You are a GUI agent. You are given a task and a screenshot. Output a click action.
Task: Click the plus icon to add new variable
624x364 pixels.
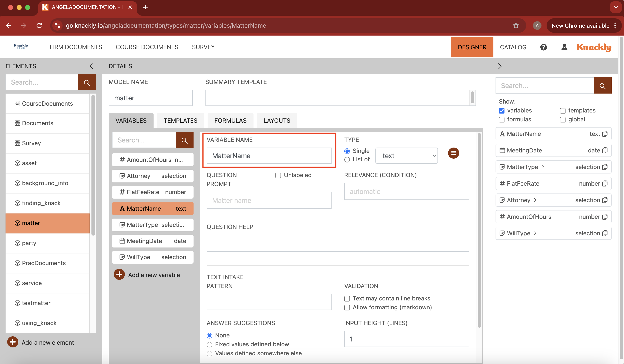coord(119,275)
